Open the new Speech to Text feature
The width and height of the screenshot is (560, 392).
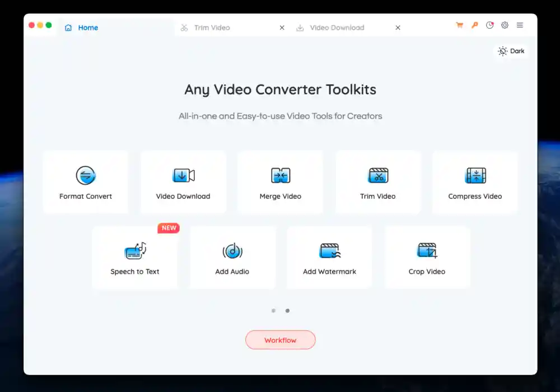coord(134,258)
